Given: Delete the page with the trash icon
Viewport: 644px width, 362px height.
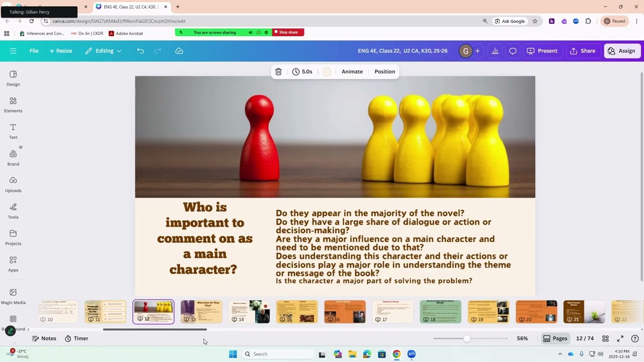Looking at the screenshot, I should point(278,71).
